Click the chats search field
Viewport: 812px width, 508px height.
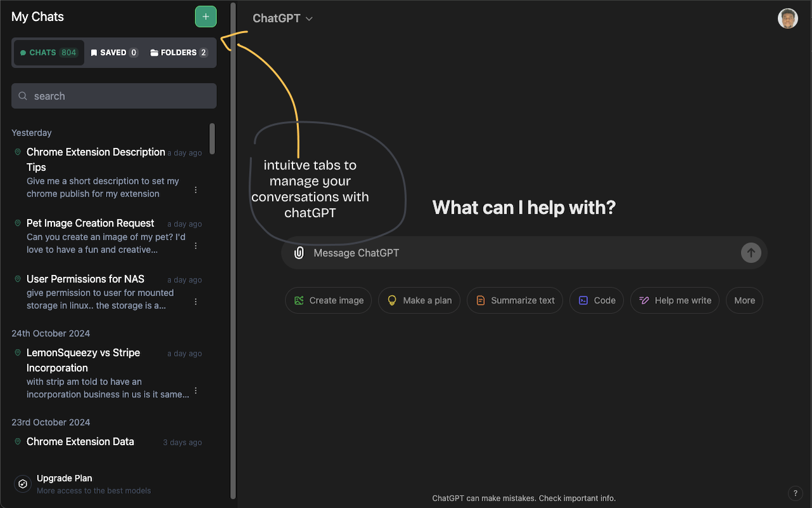(x=114, y=96)
